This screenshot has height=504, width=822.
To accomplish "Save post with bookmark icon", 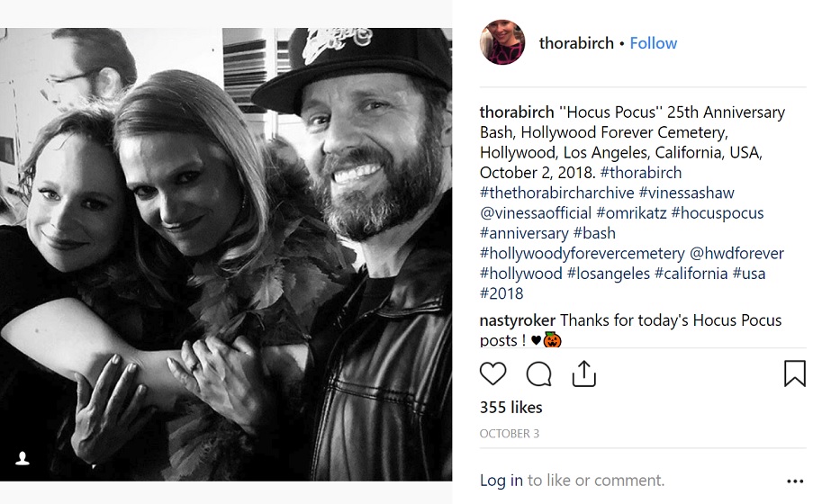I will 795,373.
